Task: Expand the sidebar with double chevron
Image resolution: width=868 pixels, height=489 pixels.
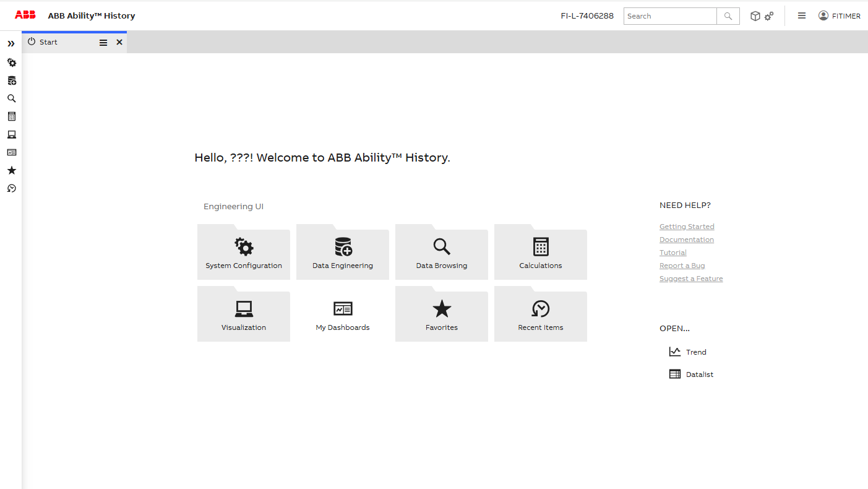Action: pos(11,44)
